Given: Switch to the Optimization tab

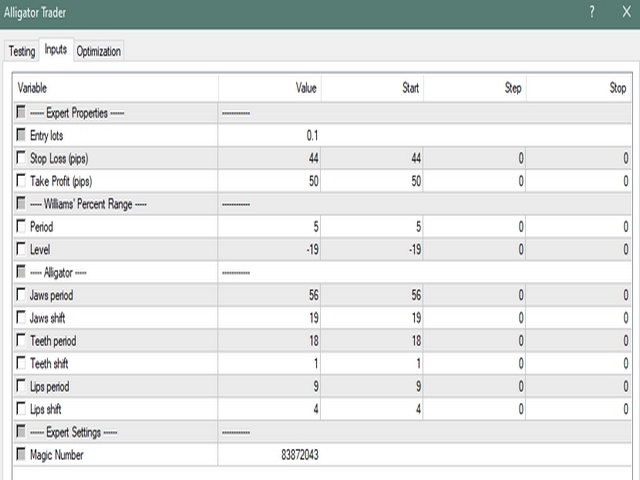Looking at the screenshot, I should (98, 51).
